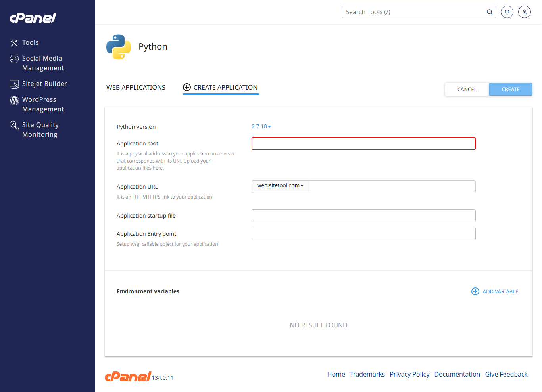Open the webisitetool.com domain dropdown
The height and width of the screenshot is (392, 542).
[x=280, y=186]
